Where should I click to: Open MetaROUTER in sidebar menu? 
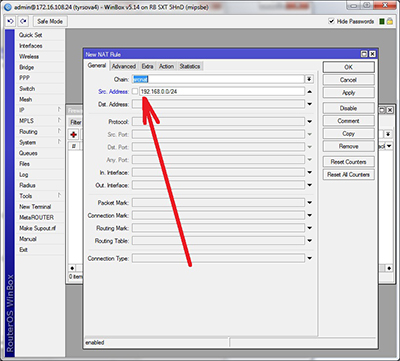pyautogui.click(x=40, y=217)
